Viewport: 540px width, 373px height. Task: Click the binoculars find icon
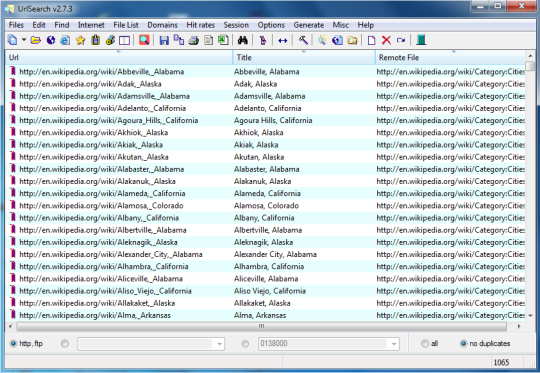243,40
